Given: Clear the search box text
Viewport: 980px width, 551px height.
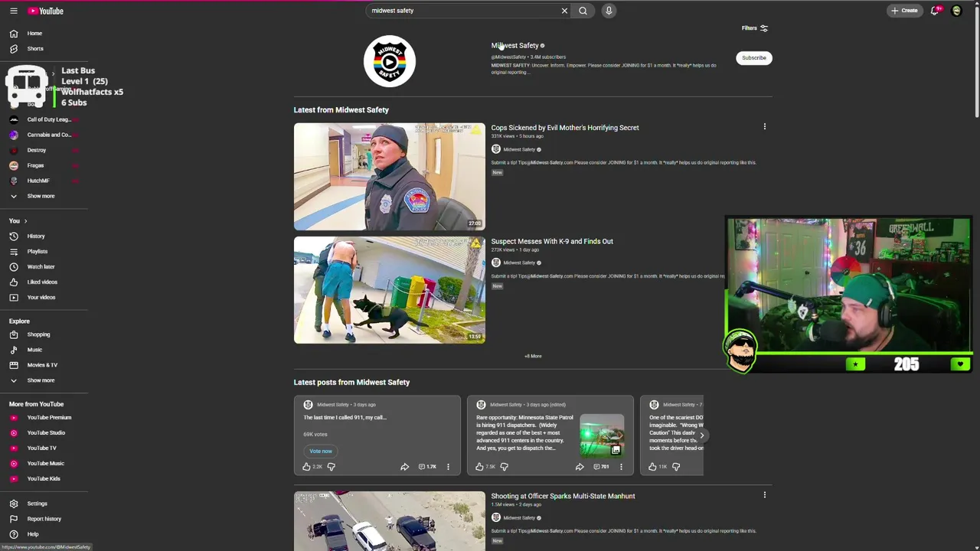Looking at the screenshot, I should click(x=564, y=11).
